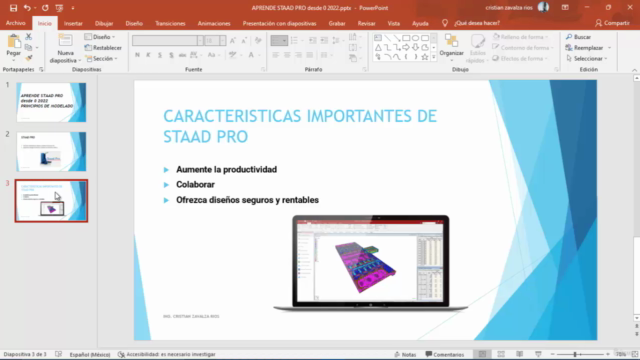640x360 pixels.
Task: Toggle text shadow
Action: 171,55
